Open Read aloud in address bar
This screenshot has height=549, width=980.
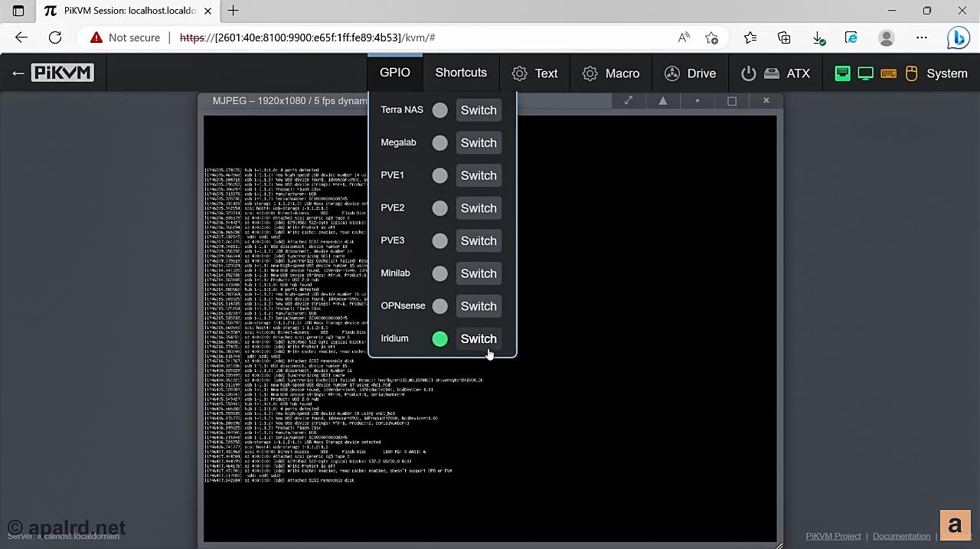[684, 38]
